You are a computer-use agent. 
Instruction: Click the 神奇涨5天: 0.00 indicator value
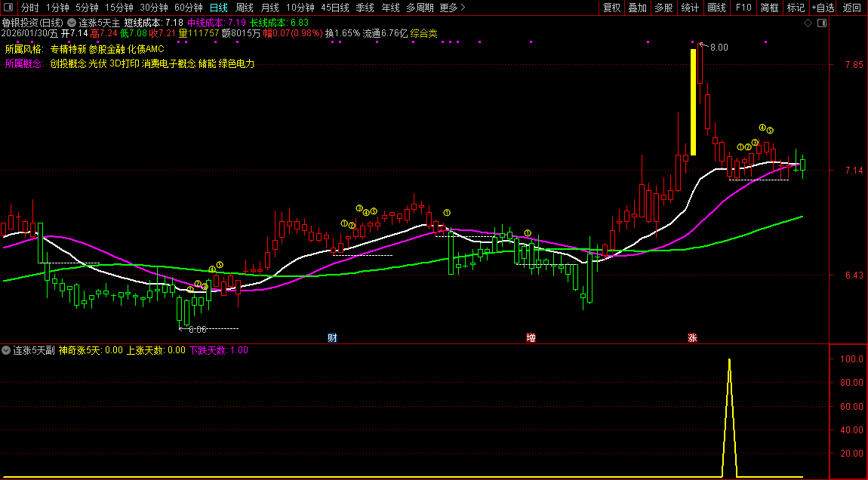[91, 350]
